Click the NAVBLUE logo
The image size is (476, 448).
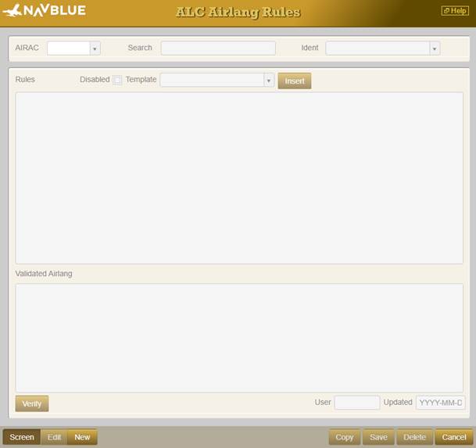click(45, 11)
